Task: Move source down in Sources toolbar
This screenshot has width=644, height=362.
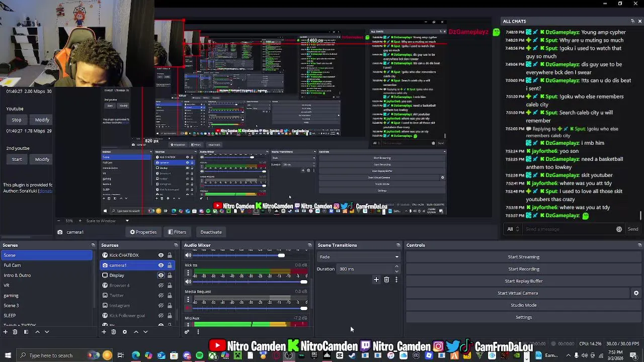Action: click(x=145, y=332)
